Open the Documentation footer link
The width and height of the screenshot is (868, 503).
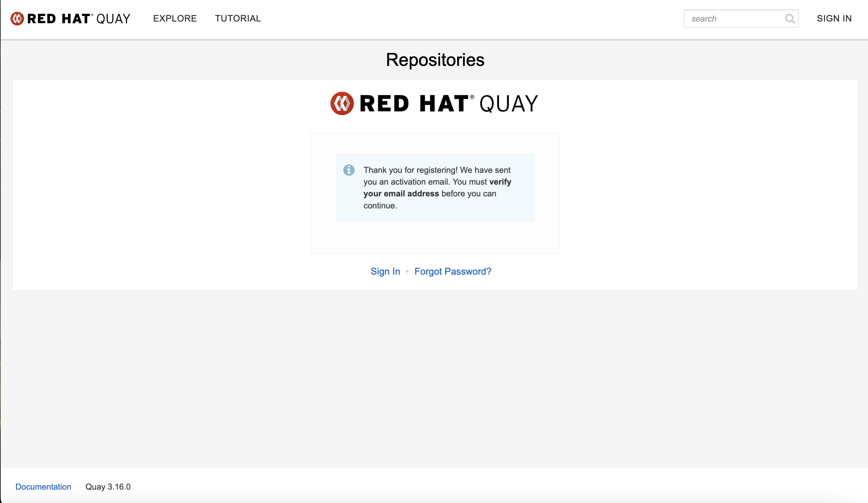43,486
